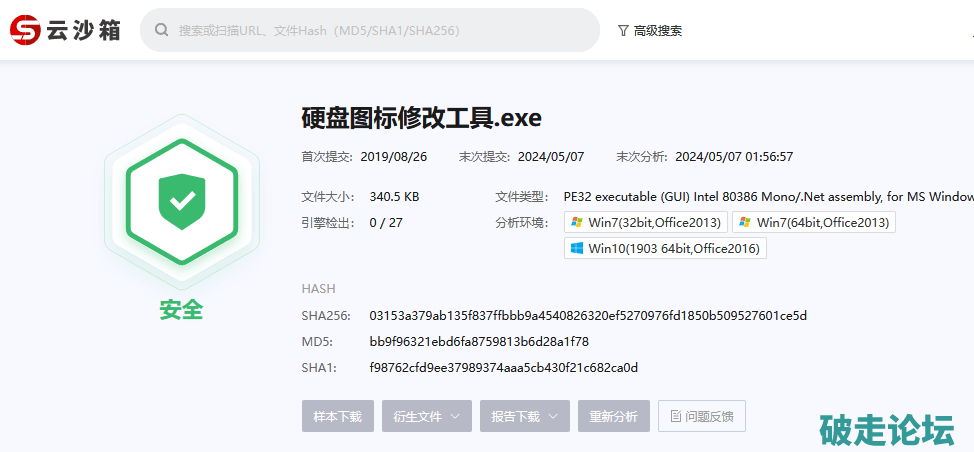Click the 云沙箱 logo icon

tap(27, 30)
